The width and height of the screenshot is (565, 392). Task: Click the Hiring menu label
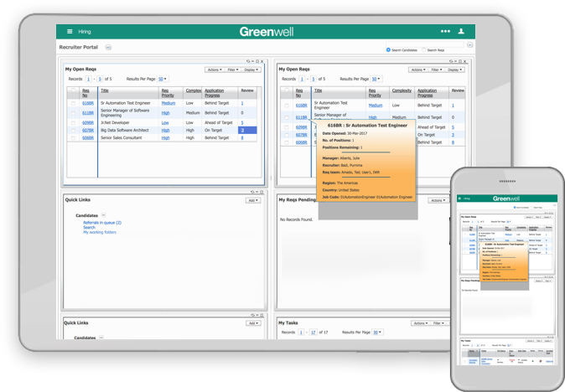tap(85, 32)
